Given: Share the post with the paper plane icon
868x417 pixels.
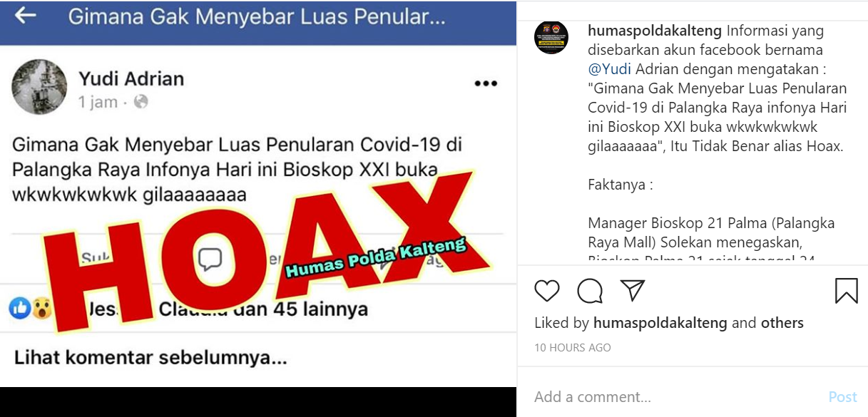Looking at the screenshot, I should click(632, 290).
